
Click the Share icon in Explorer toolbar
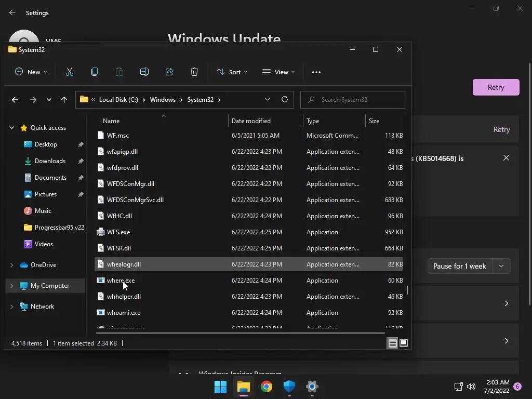pyautogui.click(x=169, y=72)
